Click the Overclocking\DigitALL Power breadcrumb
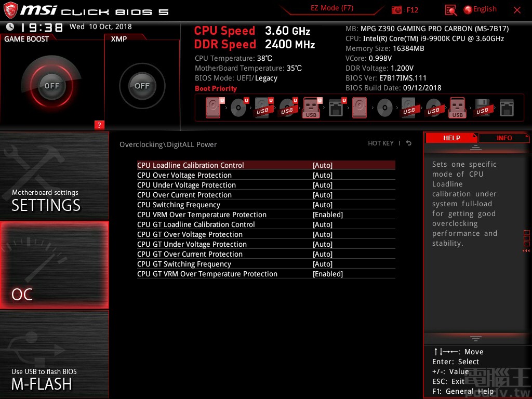 tap(168, 144)
